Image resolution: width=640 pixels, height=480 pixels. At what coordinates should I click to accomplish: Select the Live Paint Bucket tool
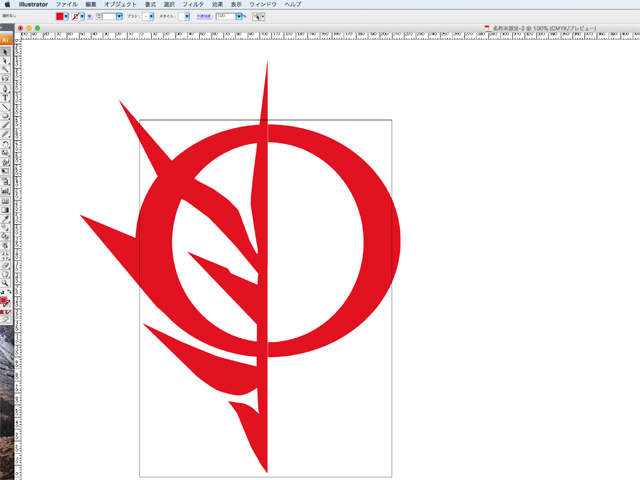point(5,237)
